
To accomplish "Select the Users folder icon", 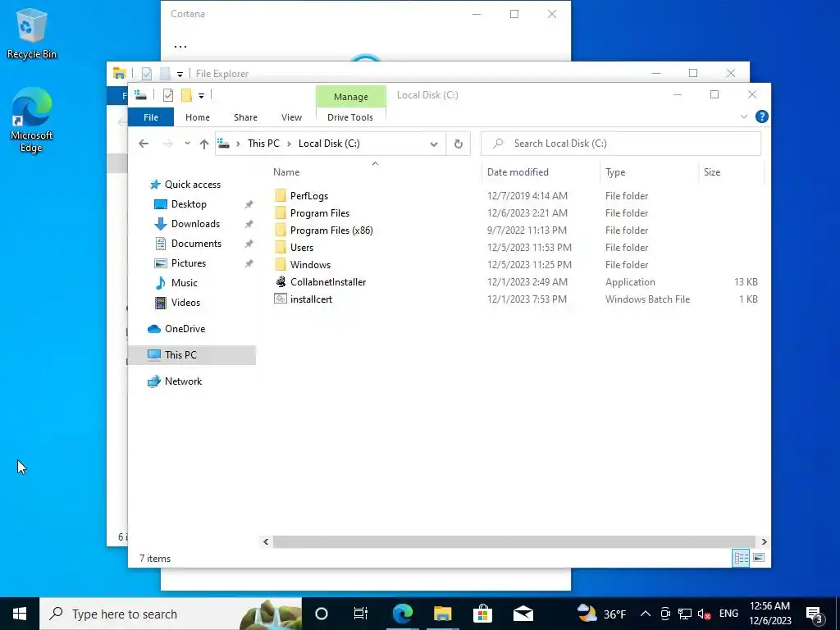I will click(x=281, y=248).
